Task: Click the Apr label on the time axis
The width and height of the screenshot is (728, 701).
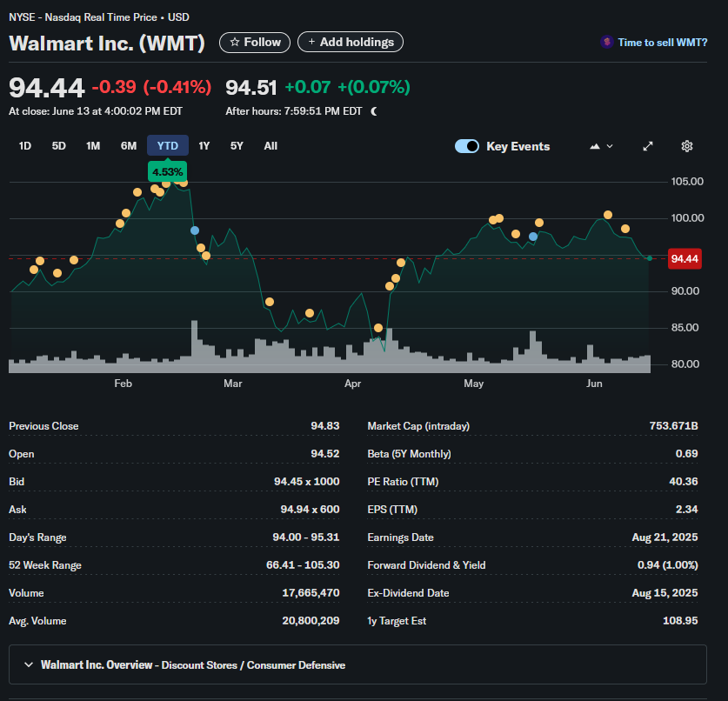Action: coord(353,384)
